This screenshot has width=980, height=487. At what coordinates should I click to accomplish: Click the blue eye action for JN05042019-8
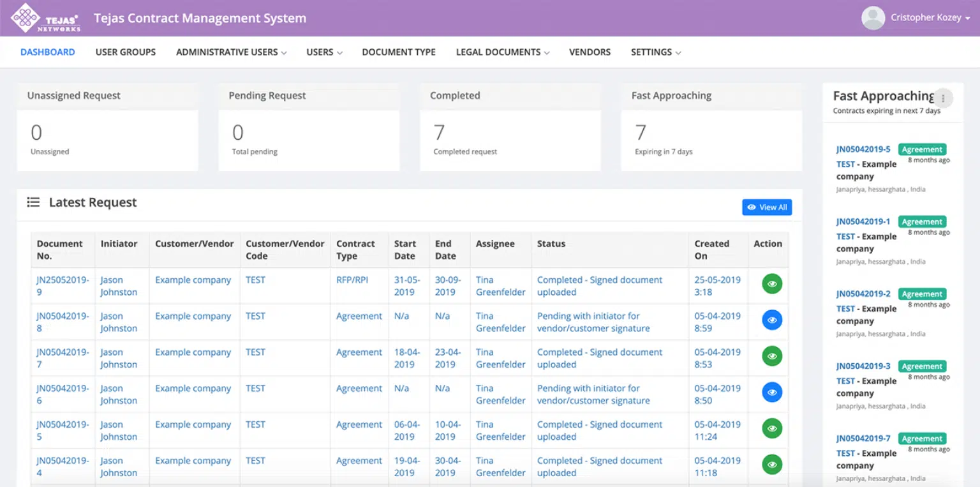click(x=771, y=320)
